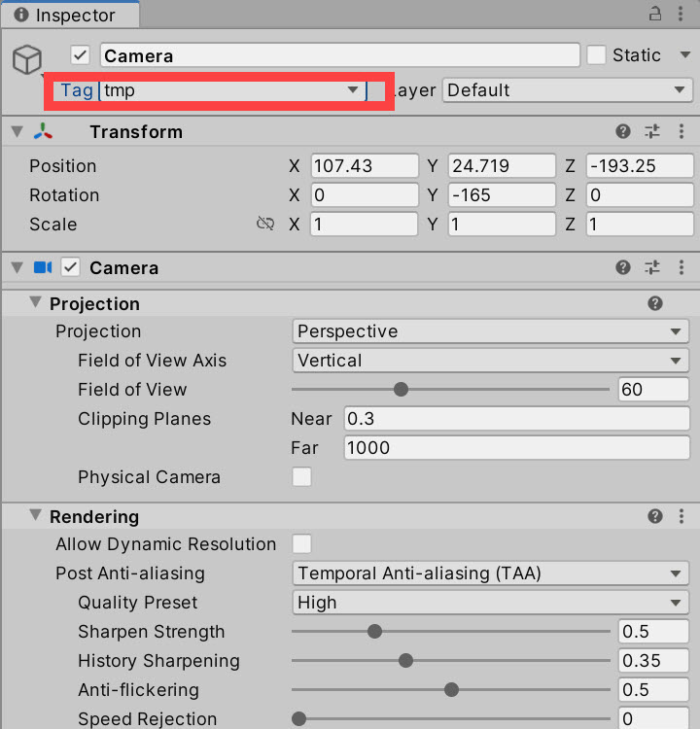The width and height of the screenshot is (700, 729).
Task: Collapse the Transform component foldout
Action: (x=17, y=131)
